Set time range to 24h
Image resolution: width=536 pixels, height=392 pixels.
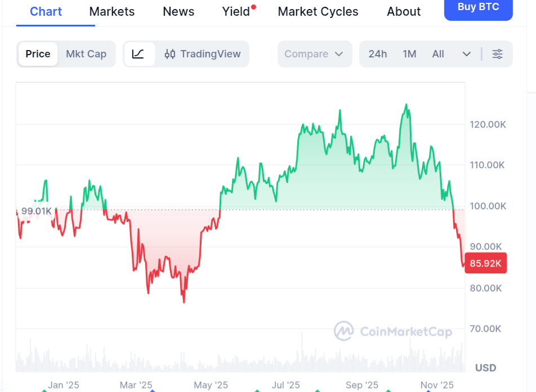coord(378,54)
